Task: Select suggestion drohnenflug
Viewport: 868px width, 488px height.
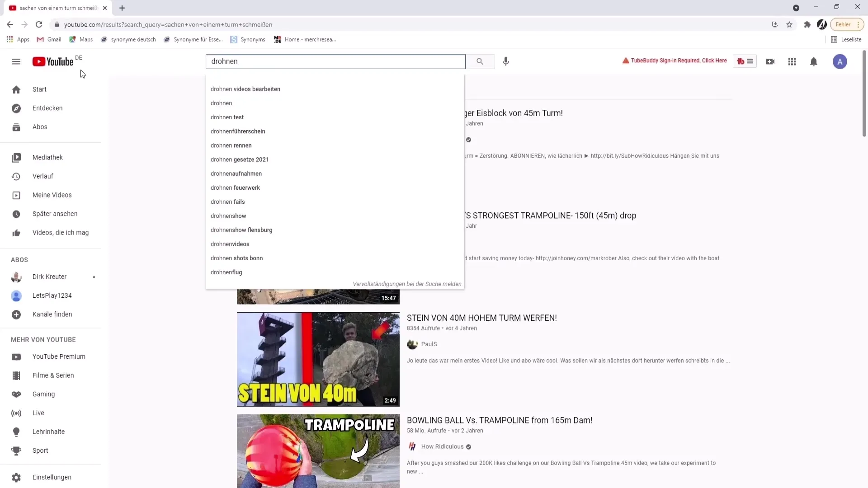Action: (335, 272)
